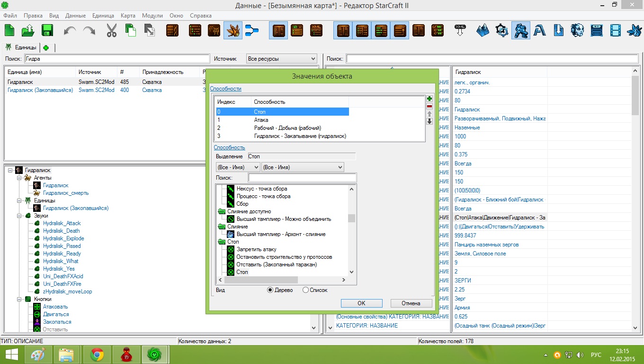Select 'Высший тамплиер - Архонт - слияние' item

(x=281, y=234)
